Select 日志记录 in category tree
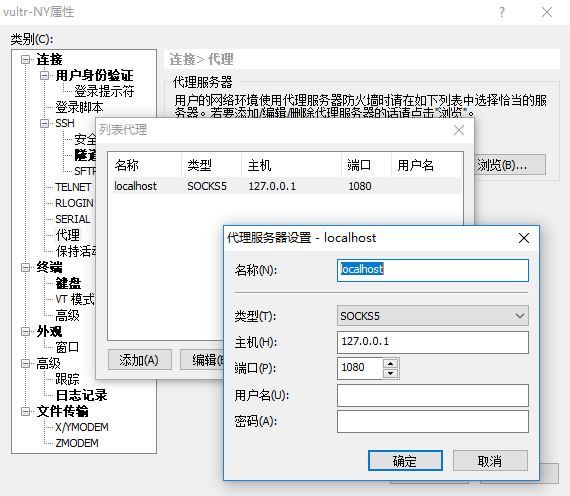The image size is (570, 496). click(81, 395)
